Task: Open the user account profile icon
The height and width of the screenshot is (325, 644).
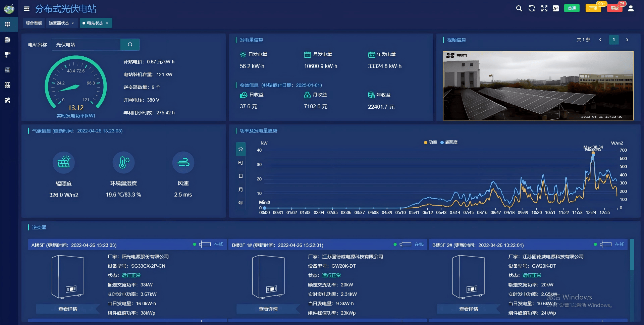Action: [631, 8]
